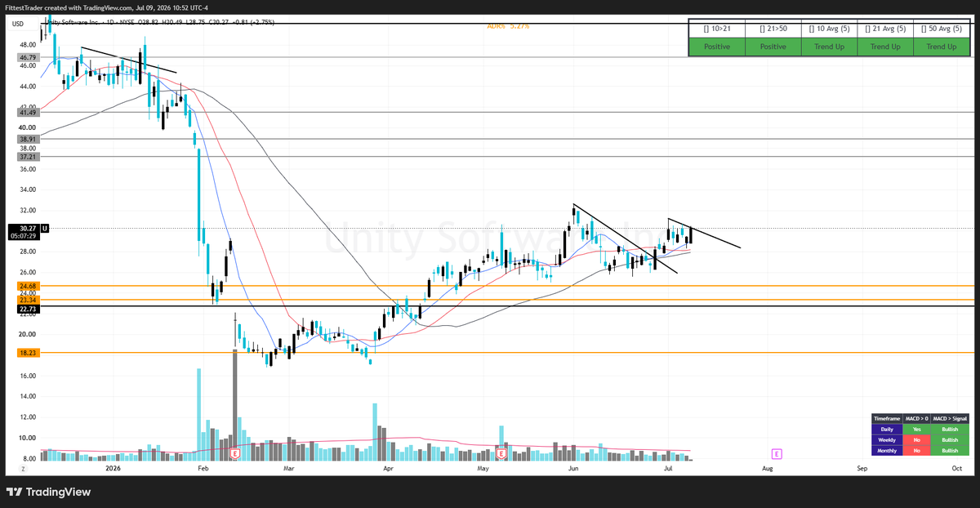
Task: Click the 22.73 price level label
Action: coord(29,309)
